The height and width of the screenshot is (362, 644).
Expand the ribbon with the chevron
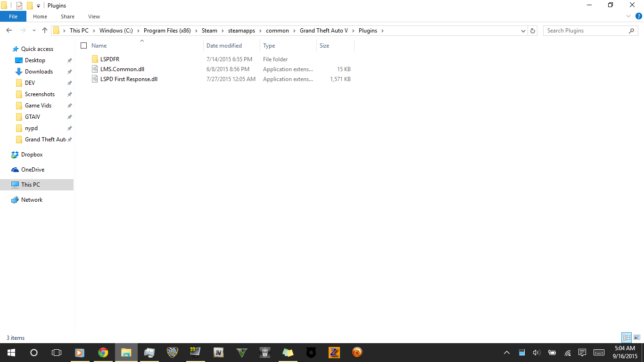pos(628,16)
